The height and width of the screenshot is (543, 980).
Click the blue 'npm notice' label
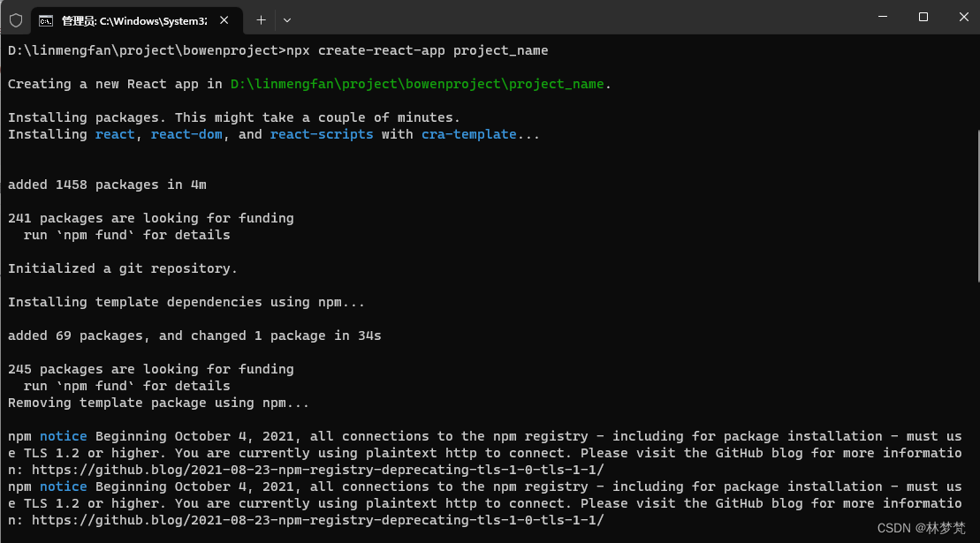[x=63, y=435]
